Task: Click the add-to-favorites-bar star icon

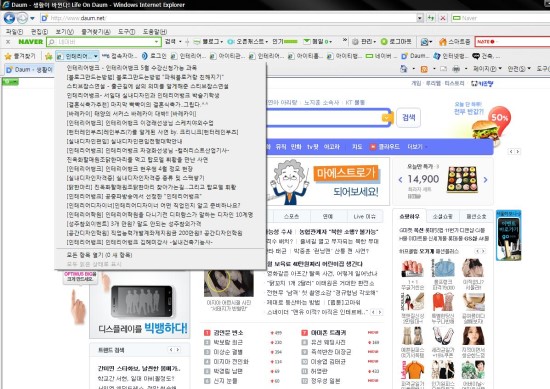Action: (48, 56)
